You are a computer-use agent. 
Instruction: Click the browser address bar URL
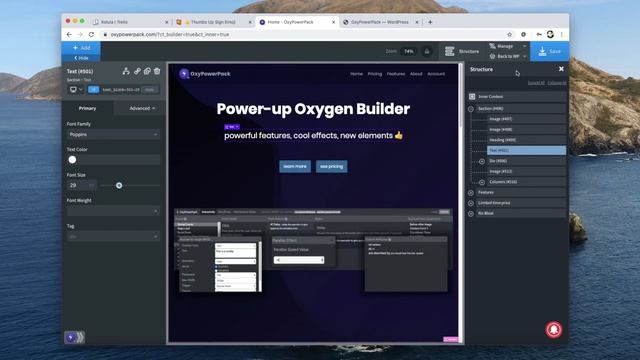click(170, 35)
